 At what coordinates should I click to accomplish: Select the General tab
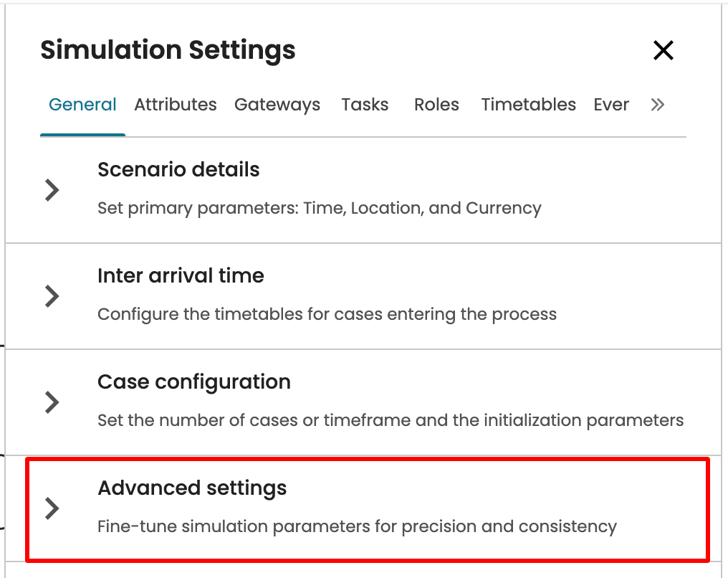click(x=82, y=105)
